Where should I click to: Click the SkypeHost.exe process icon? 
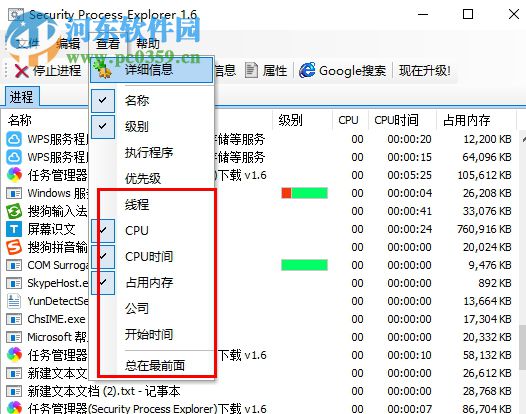14,283
